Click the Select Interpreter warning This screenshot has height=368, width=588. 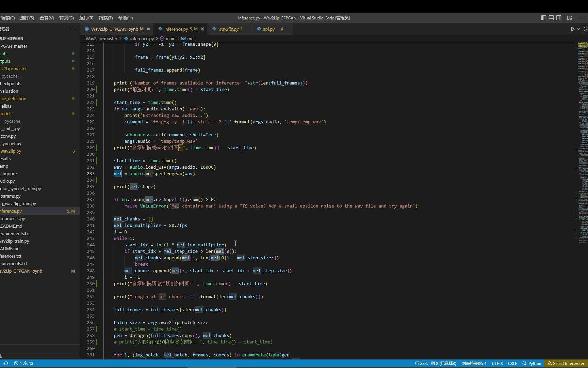[x=566, y=363]
